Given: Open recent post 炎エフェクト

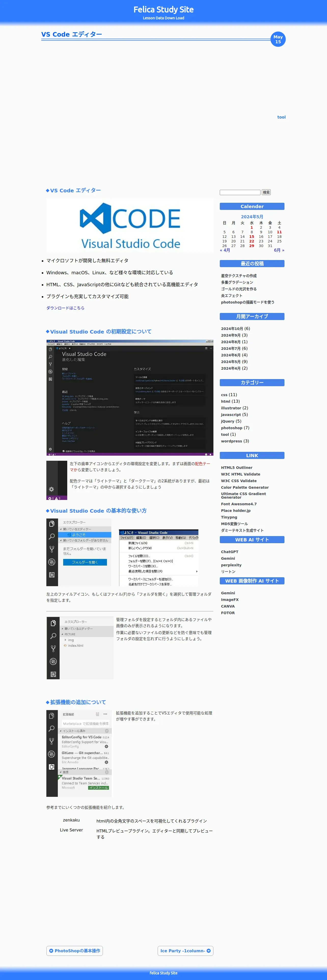Looking at the screenshot, I should [x=231, y=296].
